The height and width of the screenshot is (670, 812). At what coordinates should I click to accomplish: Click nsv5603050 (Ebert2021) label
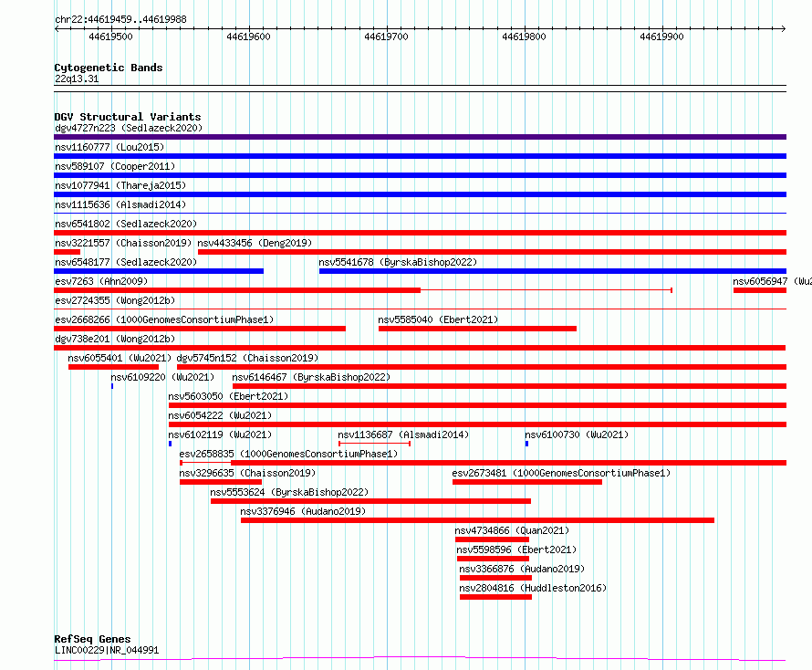pyautogui.click(x=228, y=396)
